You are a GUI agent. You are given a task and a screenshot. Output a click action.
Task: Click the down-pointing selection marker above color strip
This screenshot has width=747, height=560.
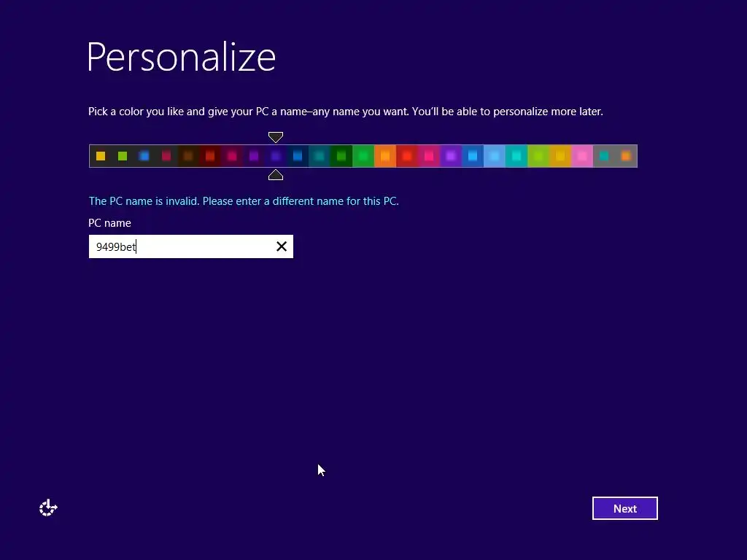coord(276,137)
